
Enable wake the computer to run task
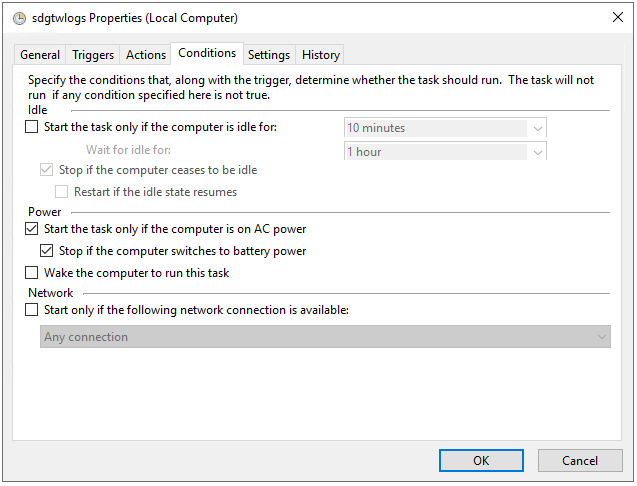pos(32,273)
